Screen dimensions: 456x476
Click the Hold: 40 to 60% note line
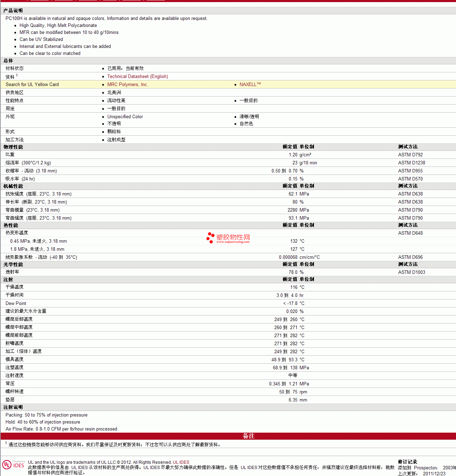[43, 422]
